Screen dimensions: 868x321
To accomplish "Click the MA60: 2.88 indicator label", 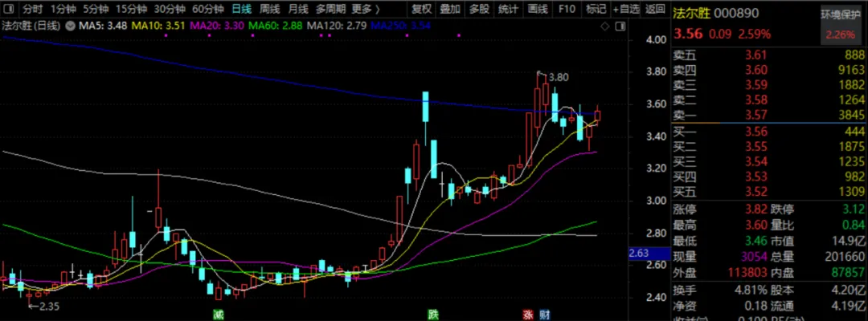I will click(x=276, y=26).
